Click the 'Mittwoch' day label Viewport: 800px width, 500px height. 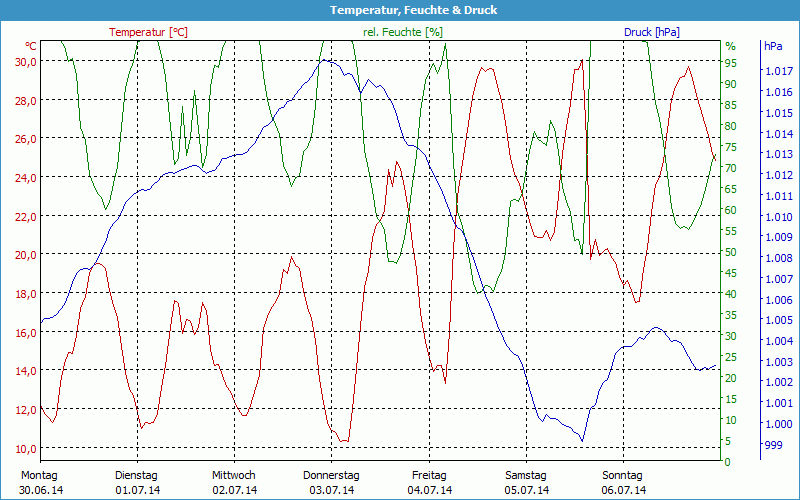(x=234, y=476)
